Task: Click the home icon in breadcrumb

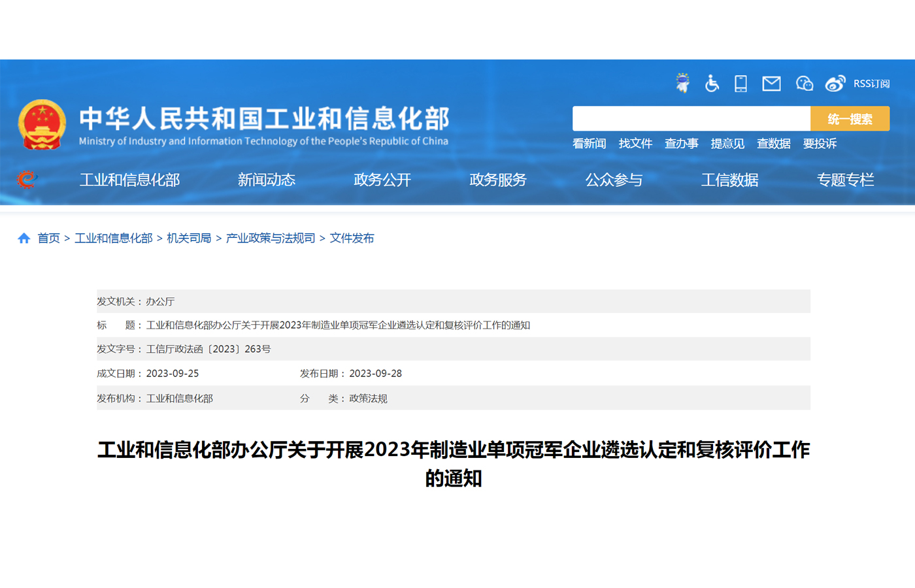Action: (24, 238)
